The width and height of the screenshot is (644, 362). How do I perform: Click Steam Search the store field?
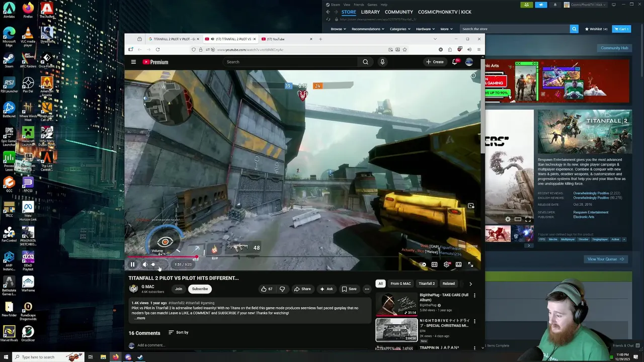(x=515, y=29)
